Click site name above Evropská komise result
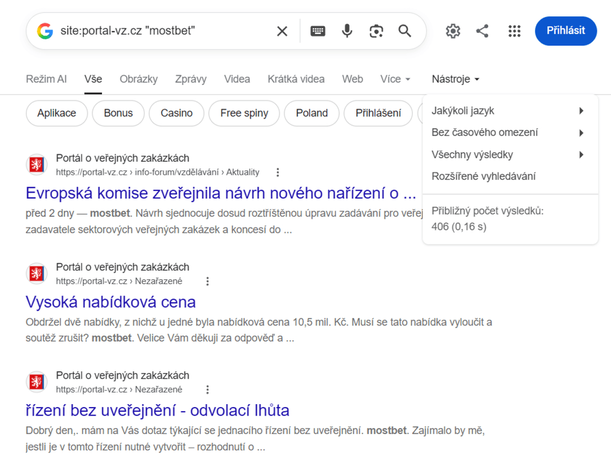 coord(122,158)
